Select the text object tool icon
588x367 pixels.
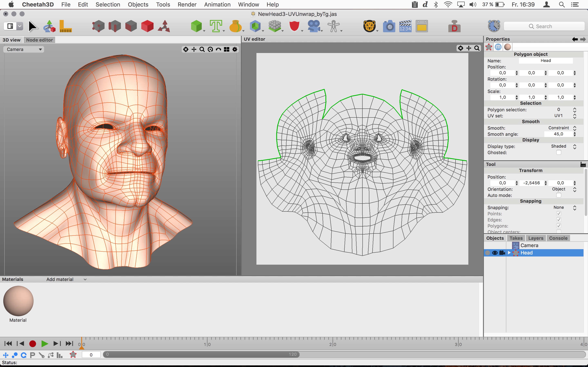coord(216,26)
